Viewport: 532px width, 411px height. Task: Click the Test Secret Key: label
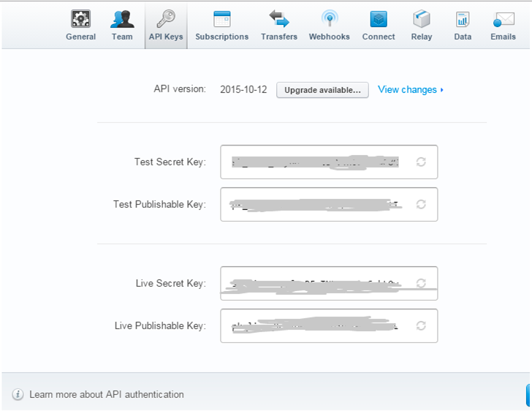point(170,162)
